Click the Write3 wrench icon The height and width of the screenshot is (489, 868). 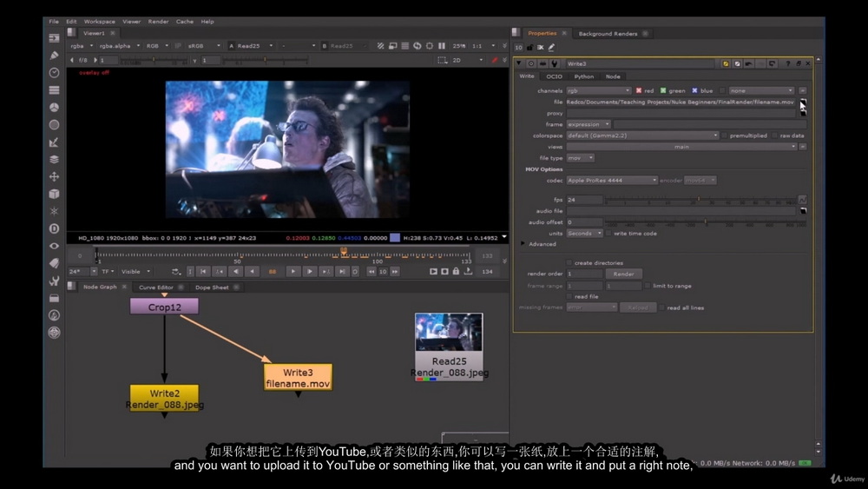[554, 63]
